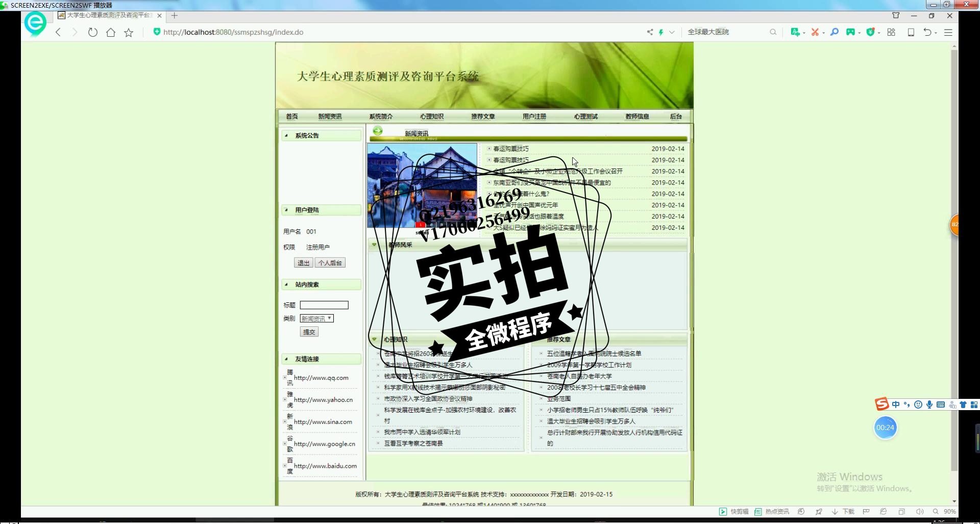Open 快剪辑 in status bar
This screenshot has height=524, width=980.
coord(734,512)
